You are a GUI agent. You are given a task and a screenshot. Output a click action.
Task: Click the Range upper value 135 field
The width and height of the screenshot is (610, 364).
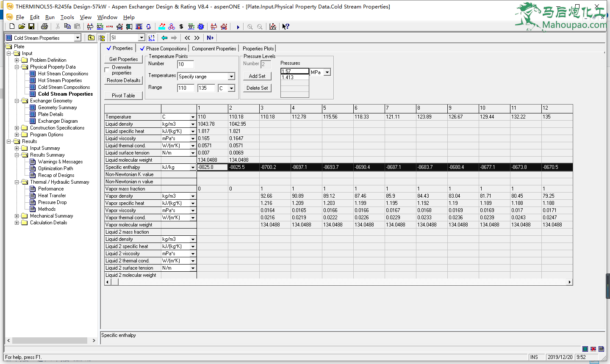[206, 88]
